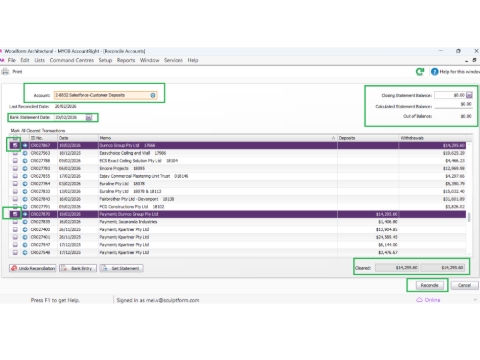Open detail arrow for Easychoice Ceiling and Wall
480x360 pixels.
25,153
